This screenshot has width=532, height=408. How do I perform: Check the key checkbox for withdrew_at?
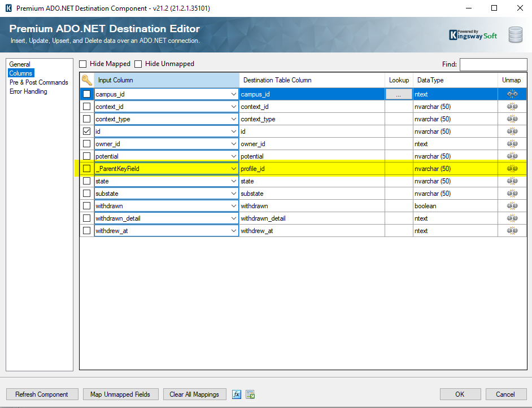click(x=87, y=231)
